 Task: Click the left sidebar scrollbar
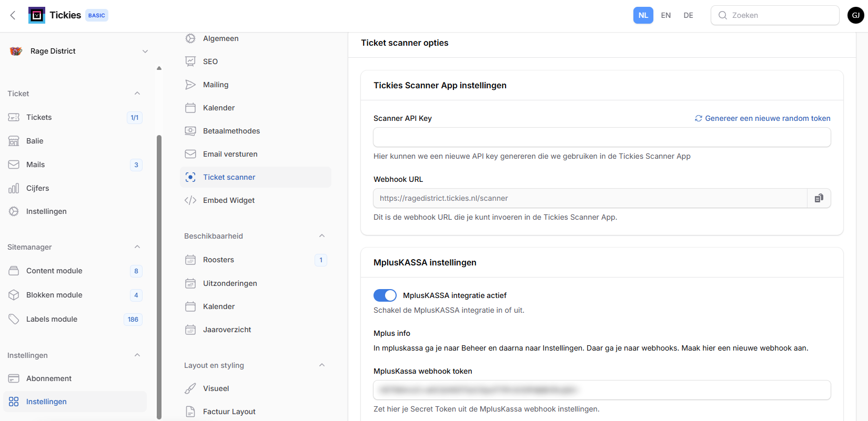pos(159,277)
